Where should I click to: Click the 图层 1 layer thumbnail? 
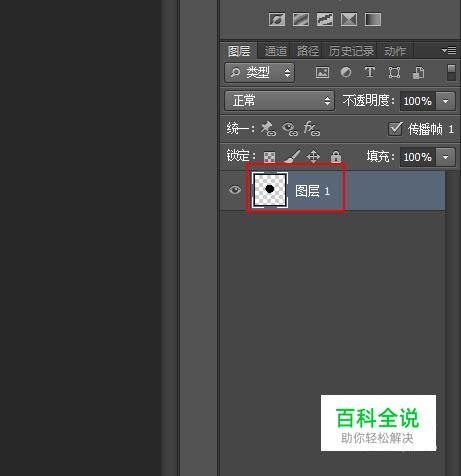pyautogui.click(x=270, y=190)
